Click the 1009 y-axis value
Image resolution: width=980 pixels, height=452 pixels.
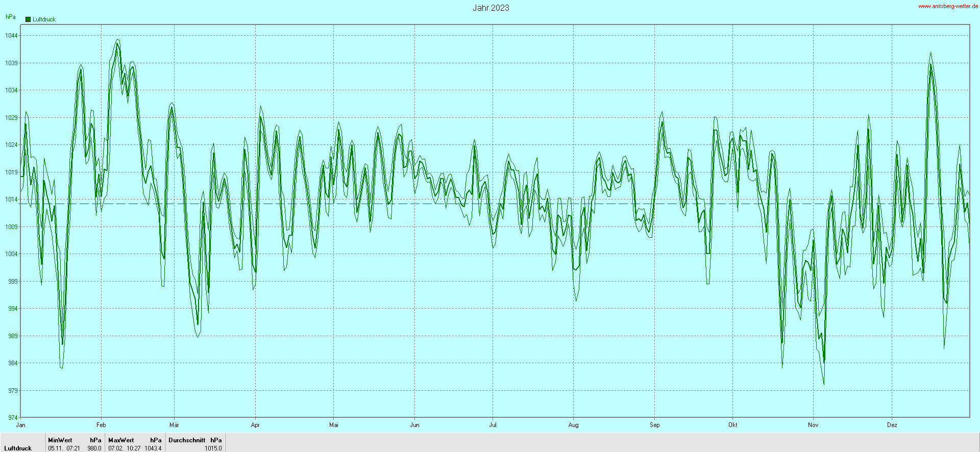coord(11,227)
